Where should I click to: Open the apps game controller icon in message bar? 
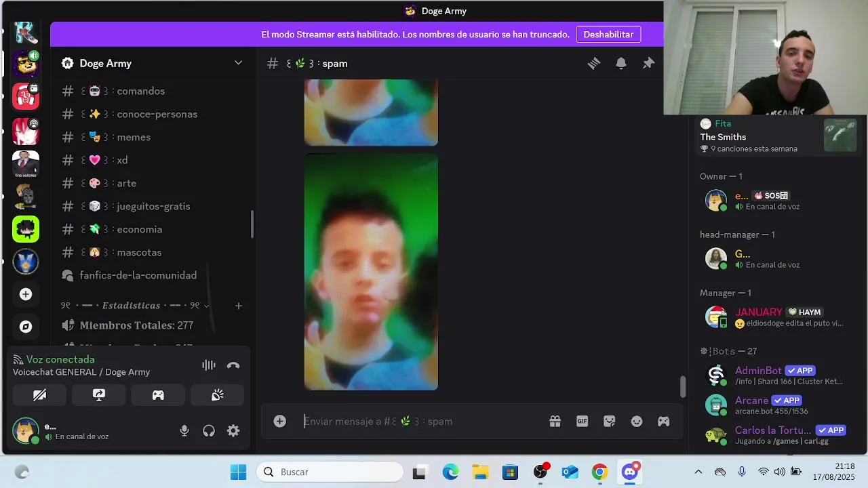click(x=664, y=422)
